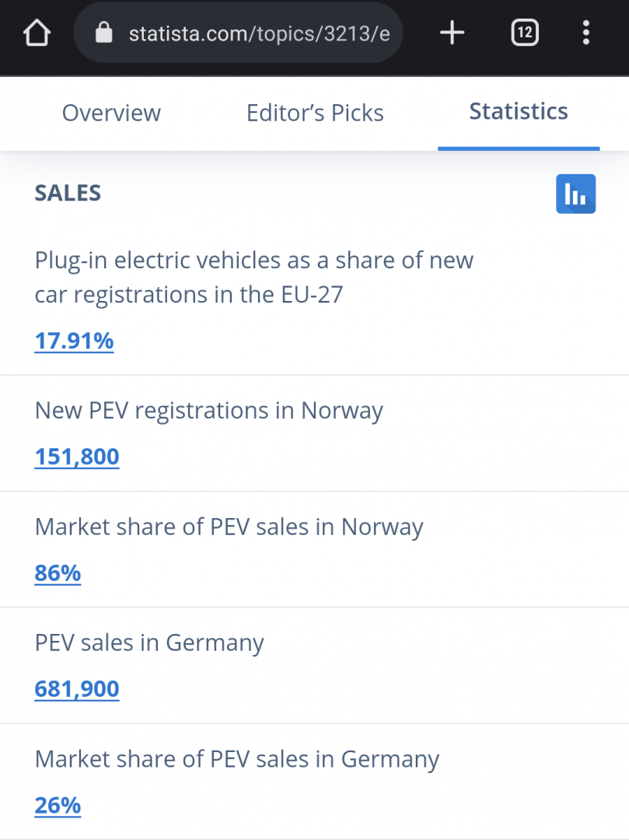The image size is (629, 840).
Task: Click the EU-27 new car registrations title
Action: 253,277
